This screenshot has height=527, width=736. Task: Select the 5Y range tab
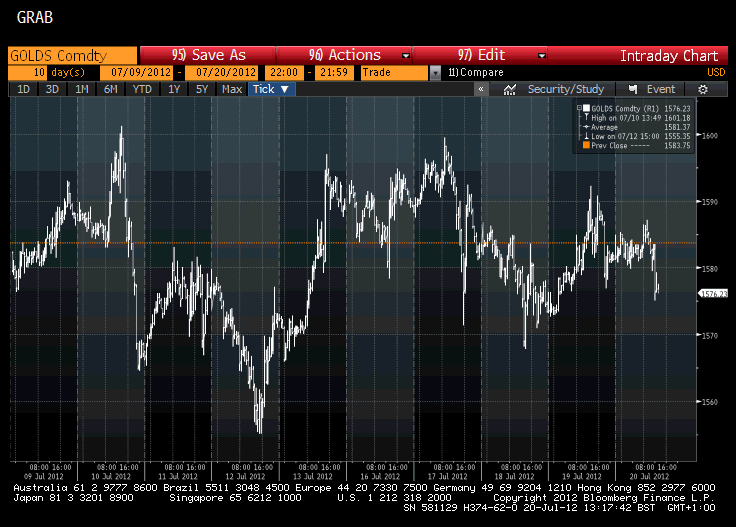pyautogui.click(x=202, y=89)
